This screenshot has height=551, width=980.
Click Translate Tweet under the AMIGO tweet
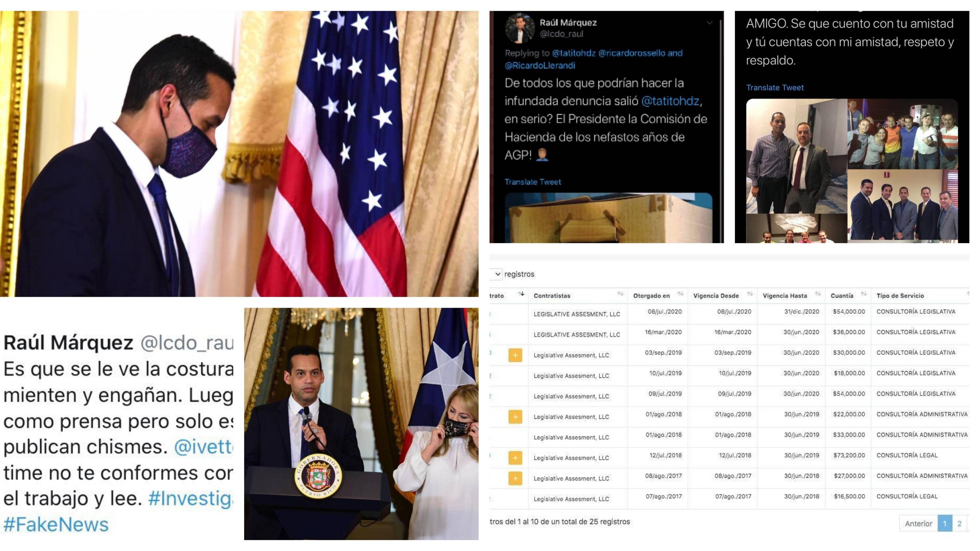coord(775,87)
